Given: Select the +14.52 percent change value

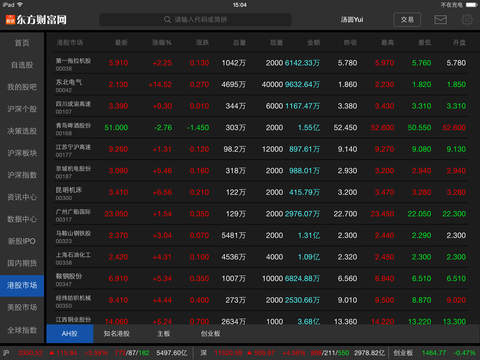Looking at the screenshot, I should point(160,84).
